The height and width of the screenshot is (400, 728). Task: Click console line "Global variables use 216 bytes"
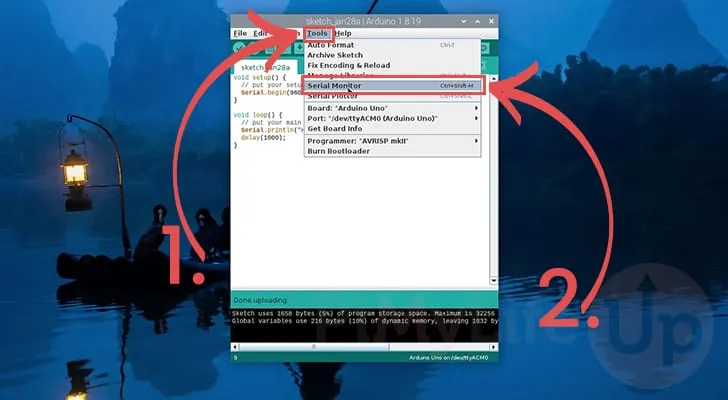pos(364,321)
